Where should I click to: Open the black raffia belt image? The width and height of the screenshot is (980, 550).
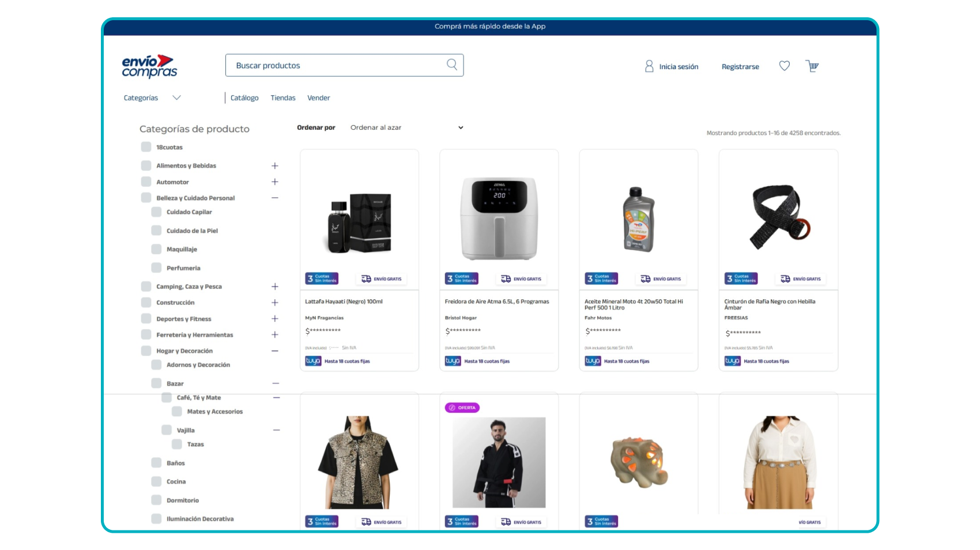tap(779, 217)
